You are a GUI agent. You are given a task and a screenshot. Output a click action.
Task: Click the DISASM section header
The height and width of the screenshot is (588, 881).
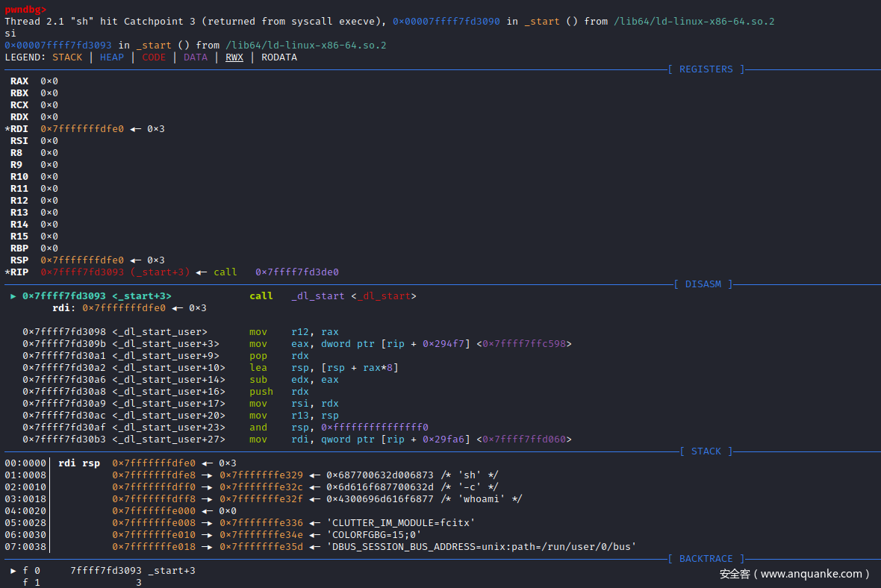click(703, 284)
